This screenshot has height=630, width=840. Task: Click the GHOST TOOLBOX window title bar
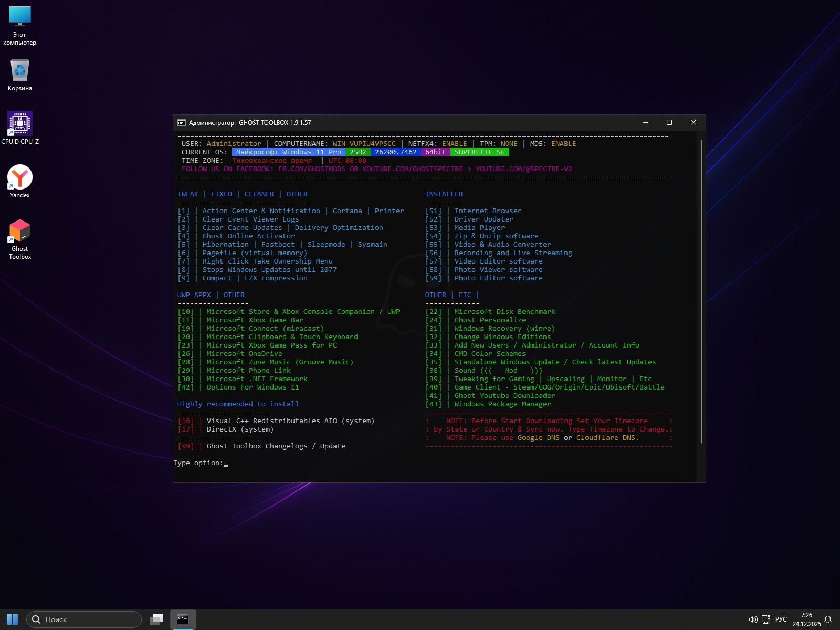420,123
